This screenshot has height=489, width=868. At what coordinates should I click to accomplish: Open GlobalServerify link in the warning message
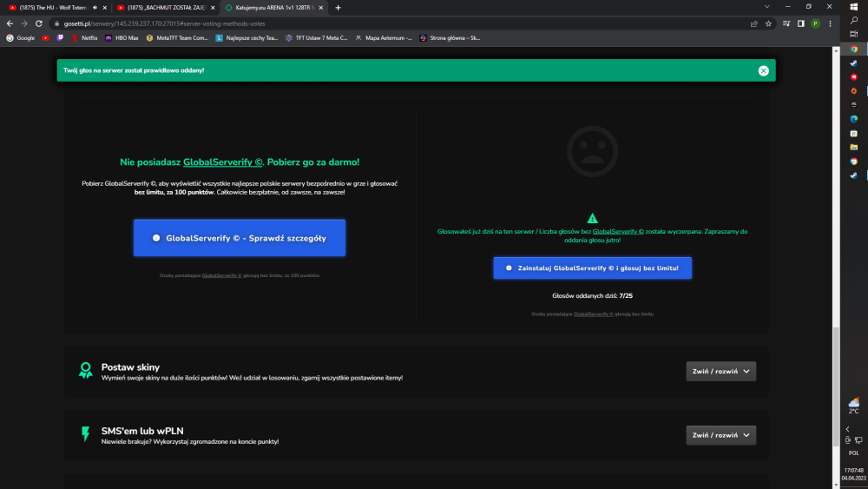(x=618, y=232)
